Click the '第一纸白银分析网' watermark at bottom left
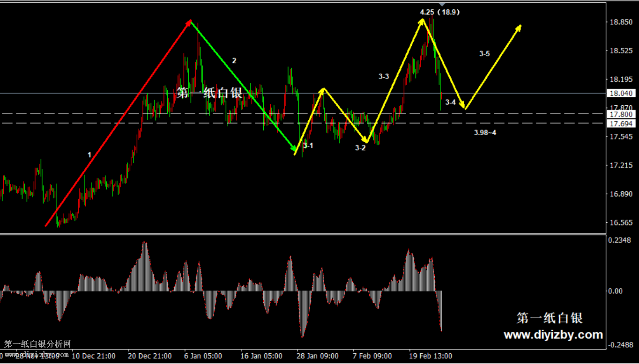This screenshot has height=364, width=639. click(37, 344)
